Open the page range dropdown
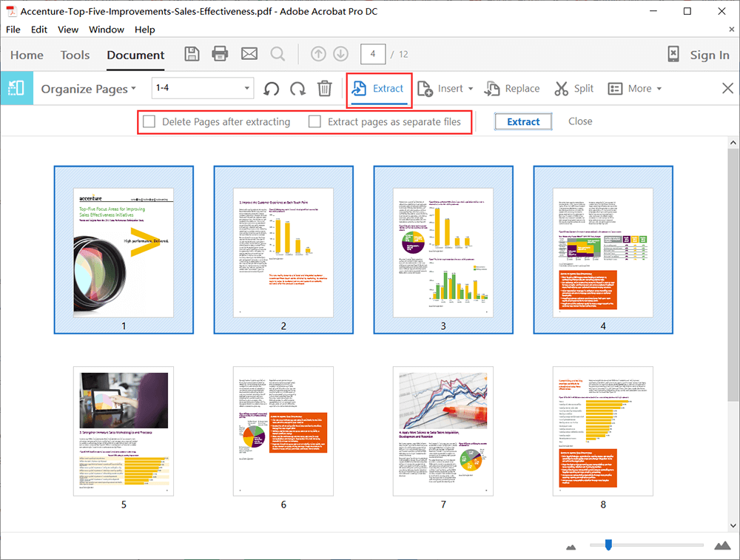740x560 pixels. click(246, 89)
